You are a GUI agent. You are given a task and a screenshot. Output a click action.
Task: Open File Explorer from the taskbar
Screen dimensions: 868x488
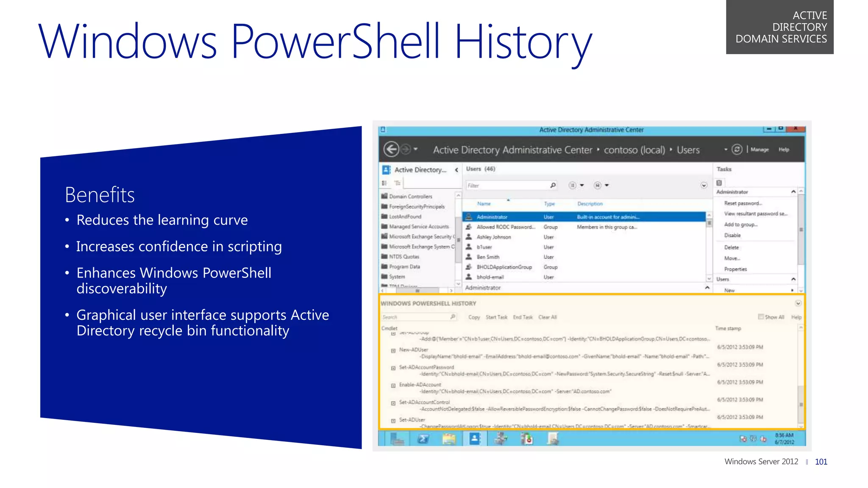pyautogui.click(x=449, y=439)
